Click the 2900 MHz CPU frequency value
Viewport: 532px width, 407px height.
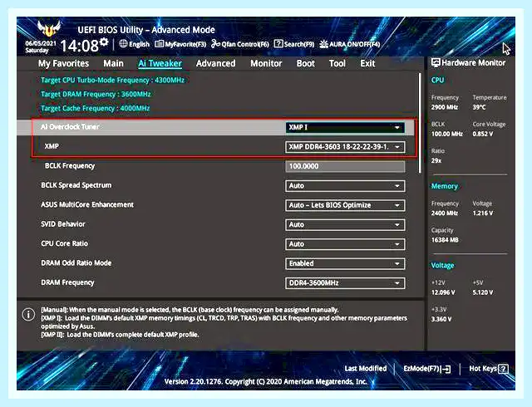(x=445, y=107)
